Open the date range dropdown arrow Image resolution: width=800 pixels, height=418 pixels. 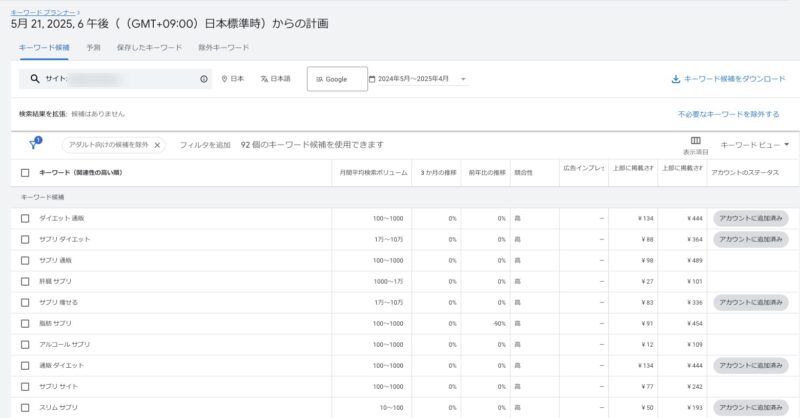463,79
